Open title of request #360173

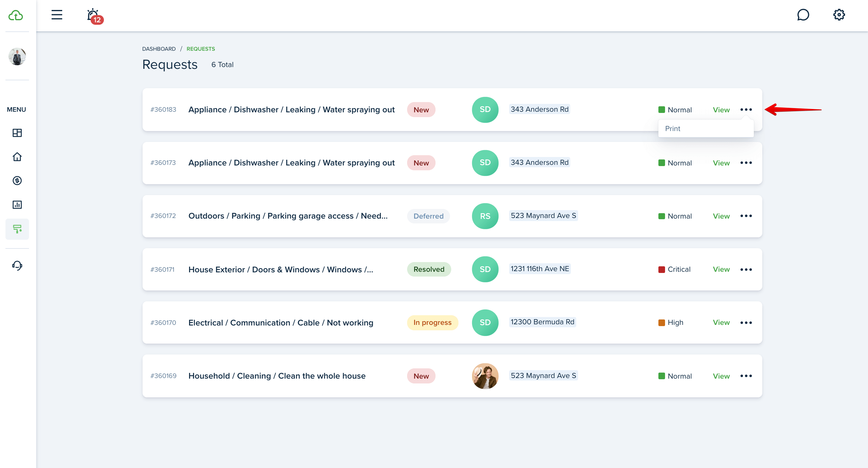point(291,163)
